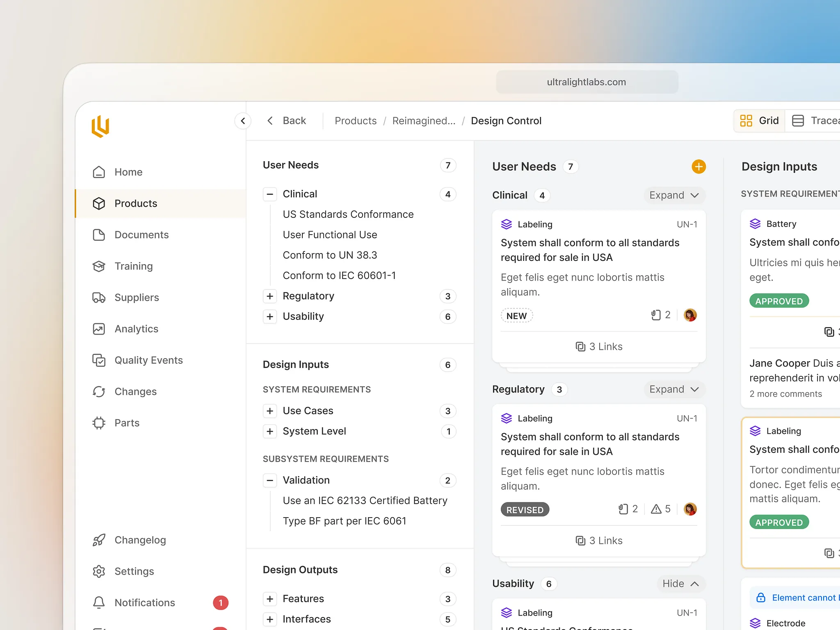Click the Changelog rocket icon
840x630 pixels.
pos(99,540)
